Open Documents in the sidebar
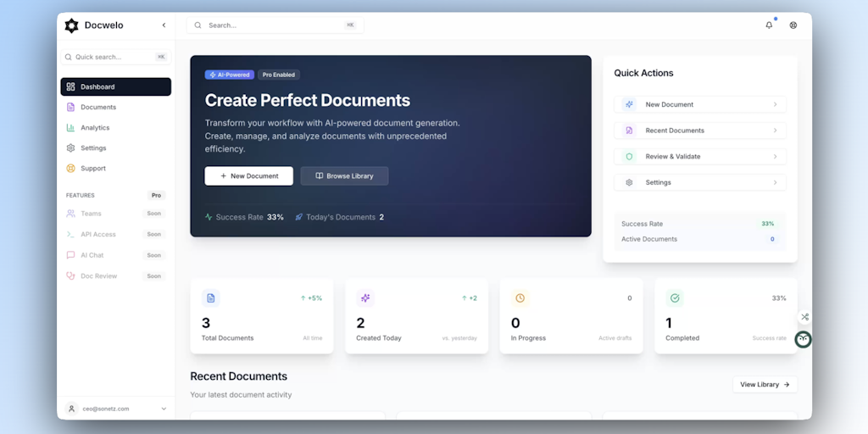The width and height of the screenshot is (868, 434). coord(115,108)
